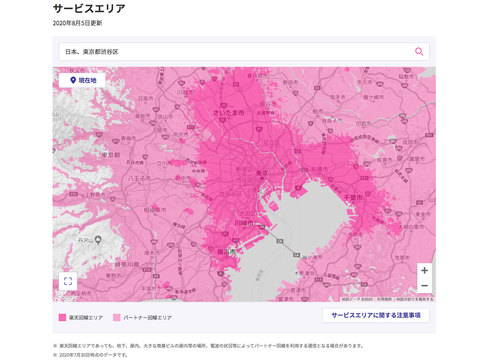The height and width of the screenshot is (360, 480).
Task: Click the さいたま市 label on map
Action: tap(229, 113)
